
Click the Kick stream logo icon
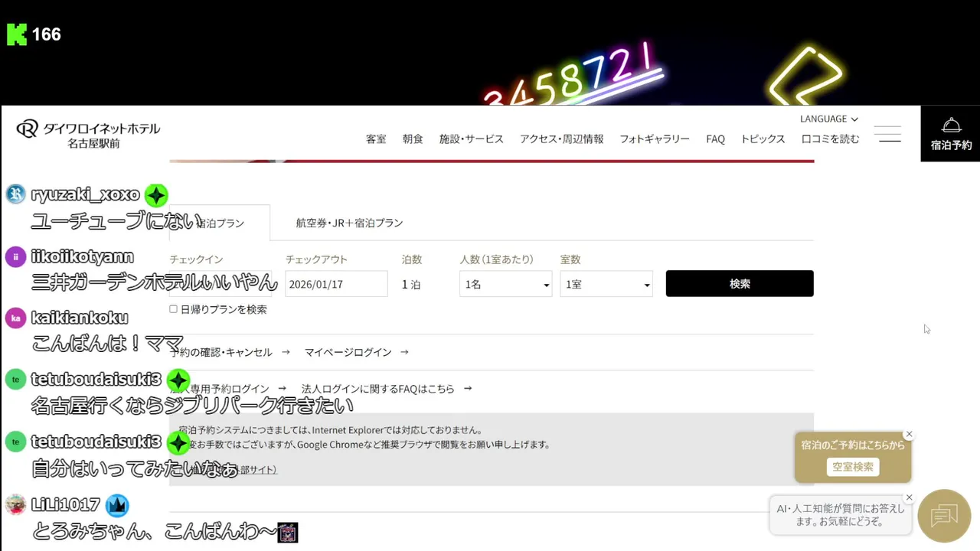pos(17,34)
